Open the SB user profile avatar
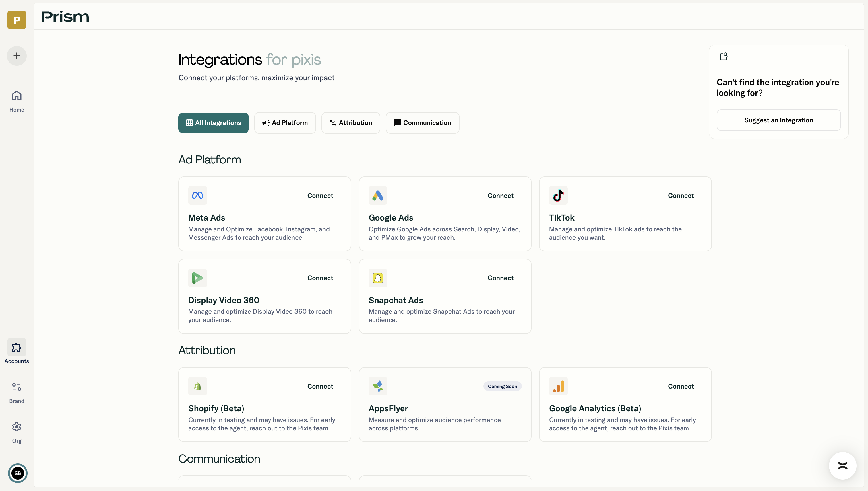Image resolution: width=868 pixels, height=491 pixels. point(18,473)
